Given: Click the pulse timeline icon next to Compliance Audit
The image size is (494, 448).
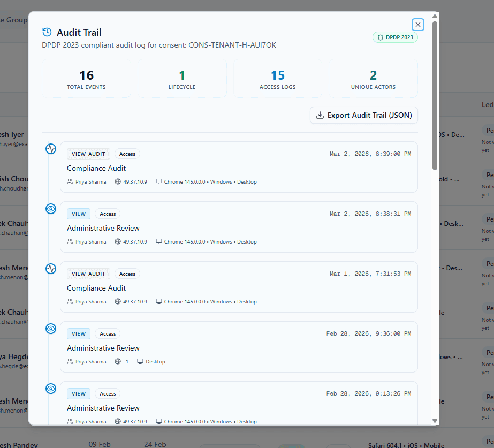Looking at the screenshot, I should [50, 149].
